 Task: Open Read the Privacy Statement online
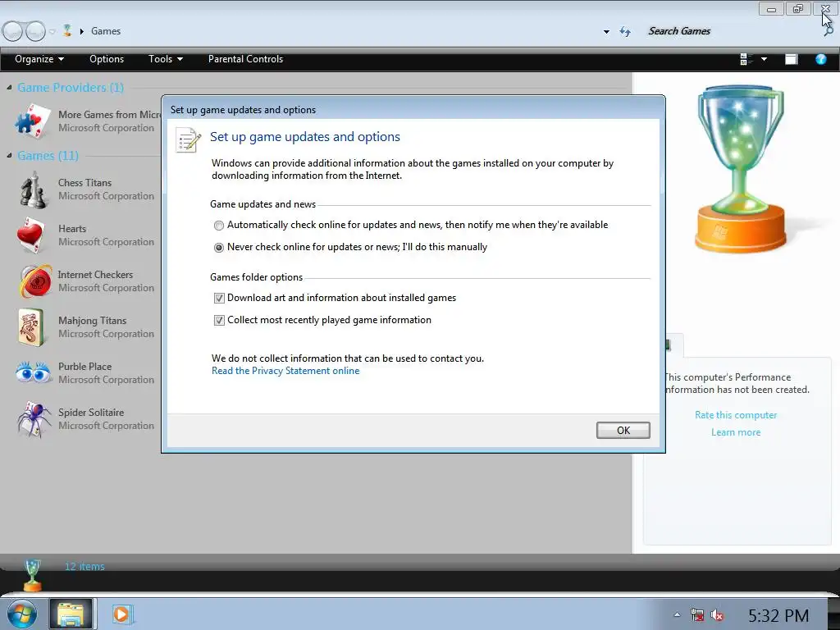285,371
